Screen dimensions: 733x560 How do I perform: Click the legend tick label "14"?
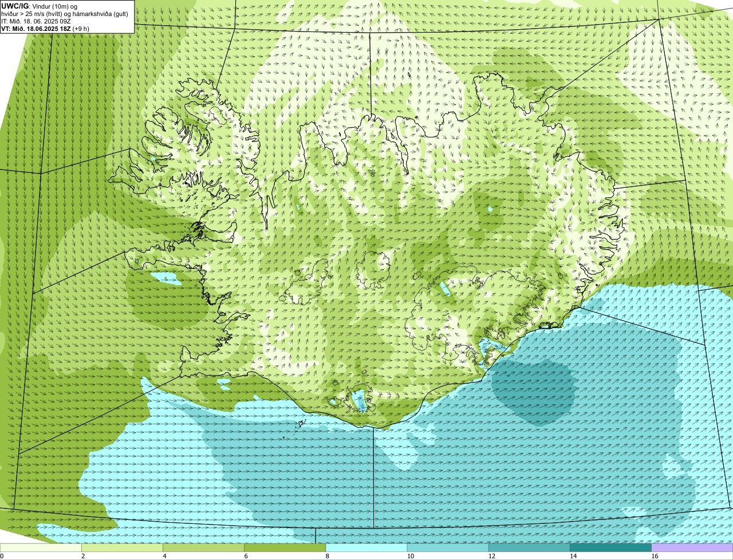[573, 556]
